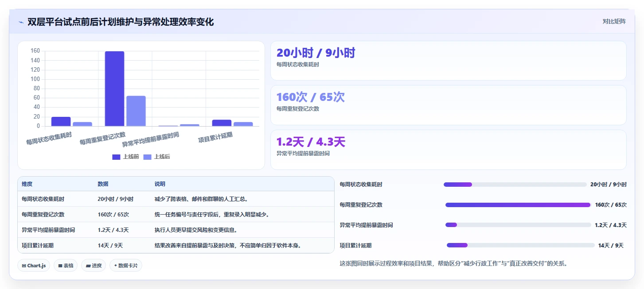
Task: Click table cell 每周重复登记次数
Action: [43, 215]
